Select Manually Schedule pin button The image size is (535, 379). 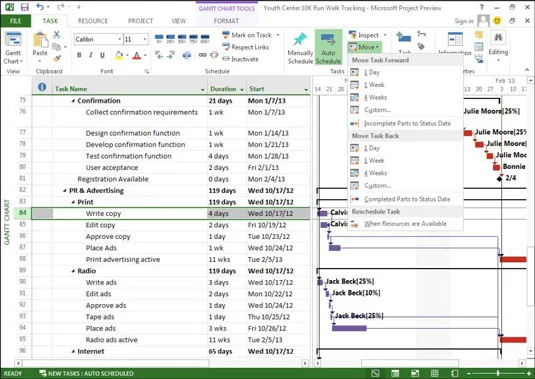click(x=300, y=48)
